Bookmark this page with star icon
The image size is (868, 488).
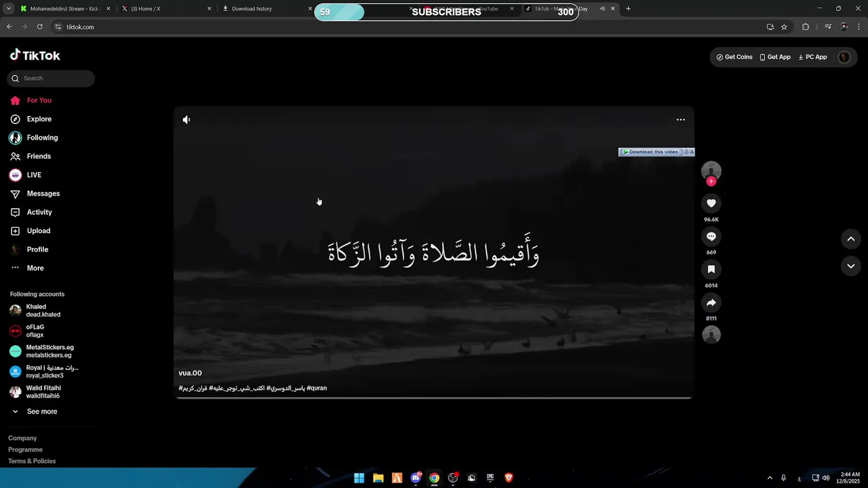pyautogui.click(x=784, y=27)
